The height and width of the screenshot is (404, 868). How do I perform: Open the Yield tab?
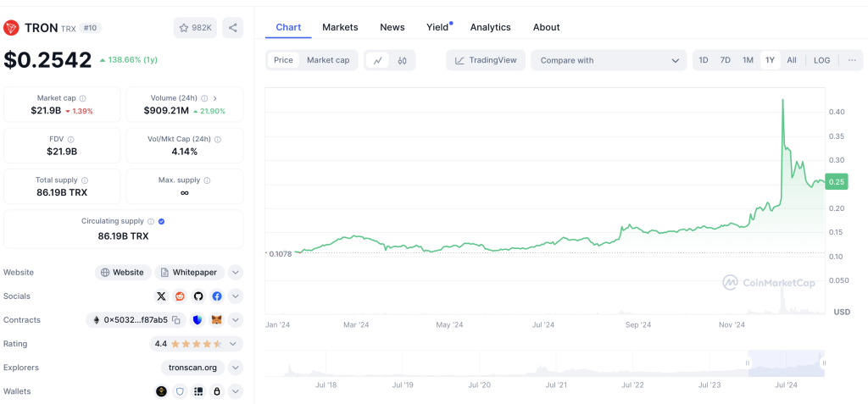pyautogui.click(x=437, y=27)
